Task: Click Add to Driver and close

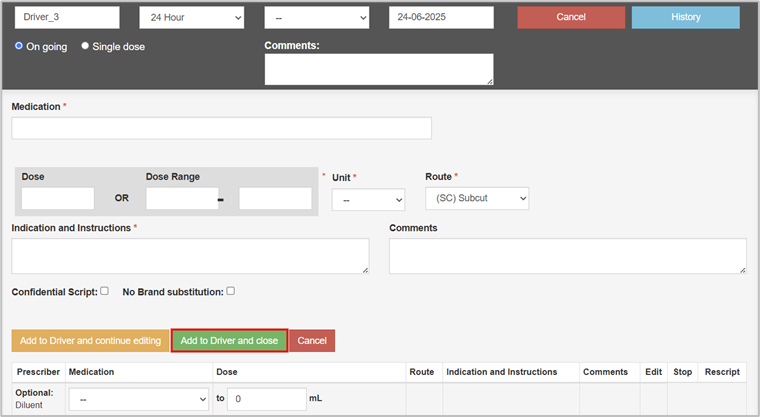Action: [229, 341]
